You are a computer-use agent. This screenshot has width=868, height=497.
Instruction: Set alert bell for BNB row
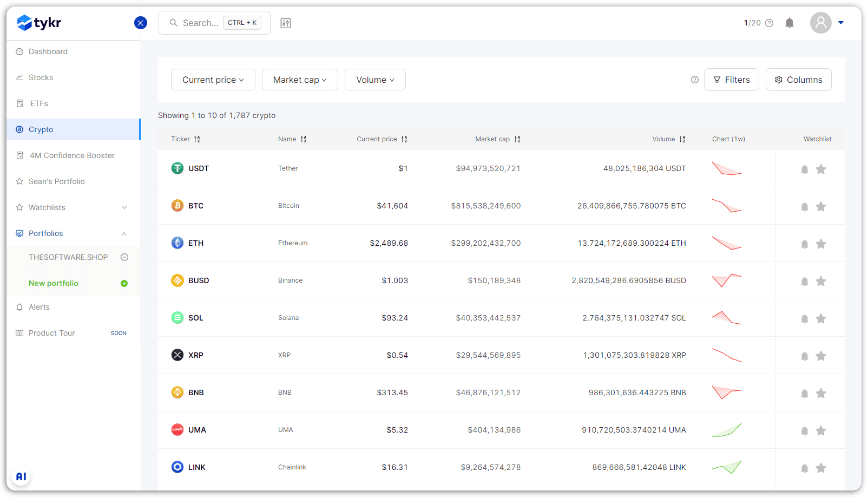click(x=805, y=394)
